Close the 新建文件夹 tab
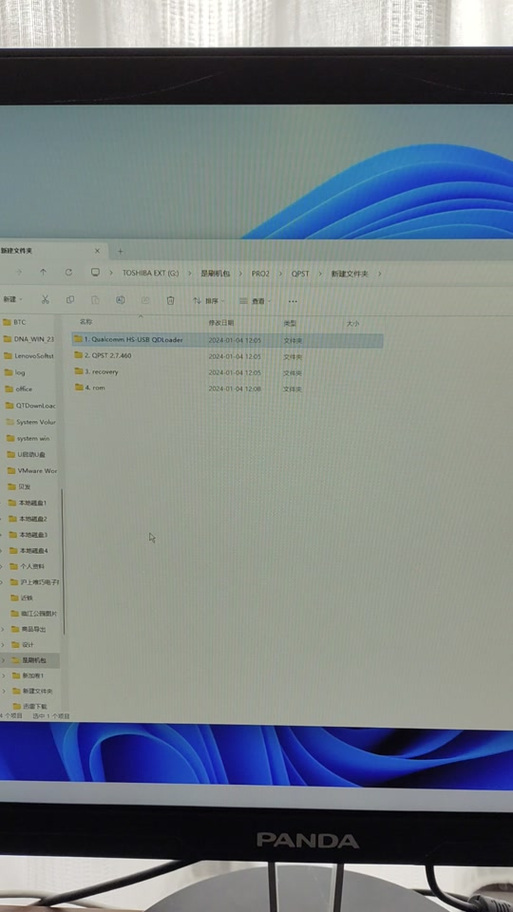 point(97,251)
